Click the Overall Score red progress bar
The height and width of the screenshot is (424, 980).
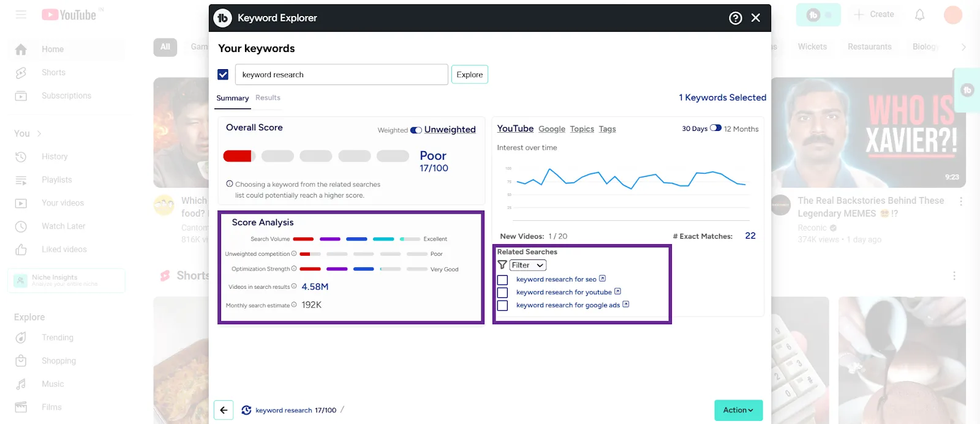pyautogui.click(x=238, y=156)
